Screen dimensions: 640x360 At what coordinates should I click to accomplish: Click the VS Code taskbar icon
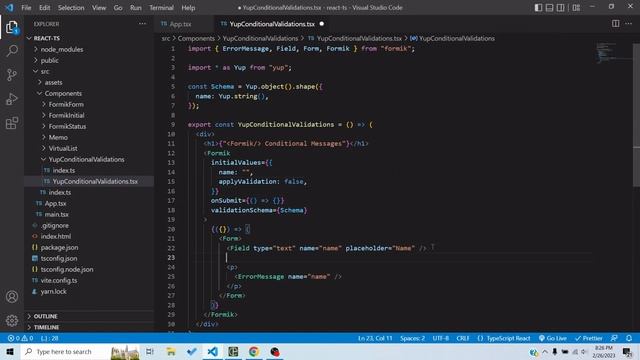(212, 351)
